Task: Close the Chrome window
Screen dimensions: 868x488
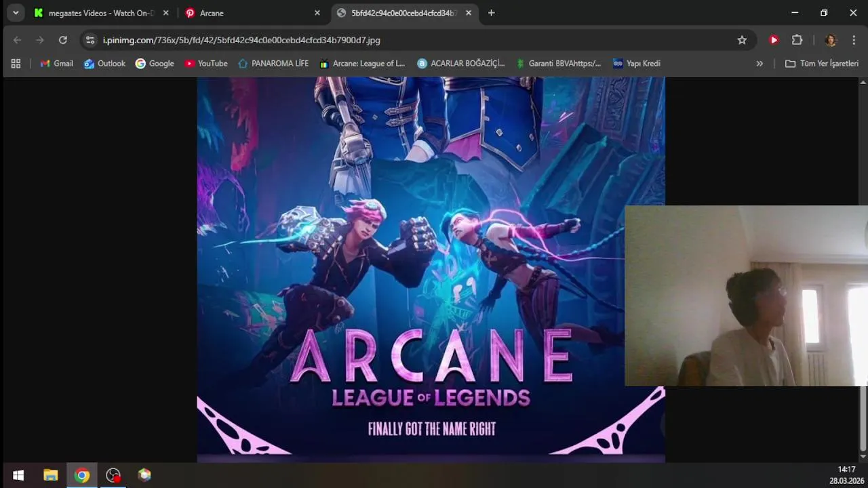Action: tap(853, 13)
